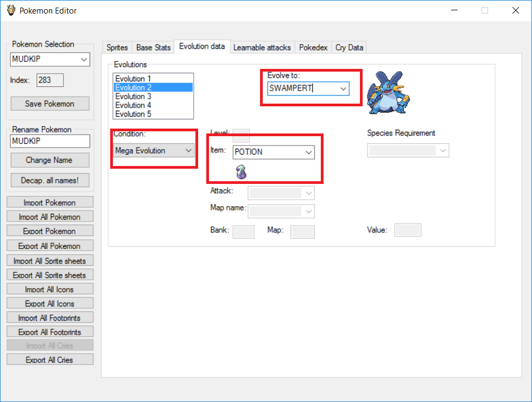The height and width of the screenshot is (402, 532).
Task: Open the Learnable attacks tab
Action: (262, 47)
